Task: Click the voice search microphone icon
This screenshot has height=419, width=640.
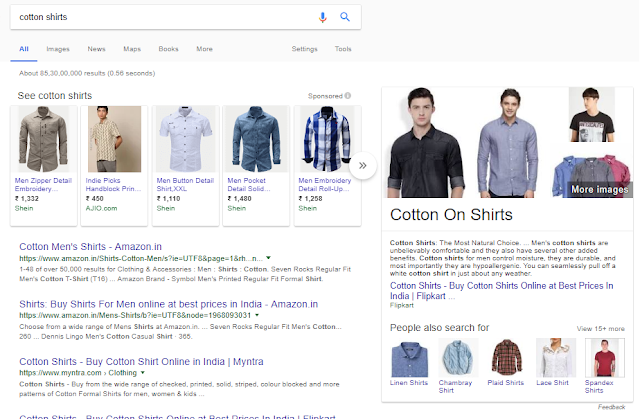Action: click(322, 17)
